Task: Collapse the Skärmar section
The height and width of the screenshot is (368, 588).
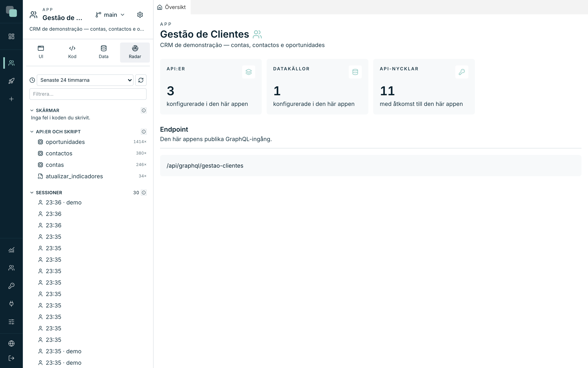Action: click(x=32, y=110)
